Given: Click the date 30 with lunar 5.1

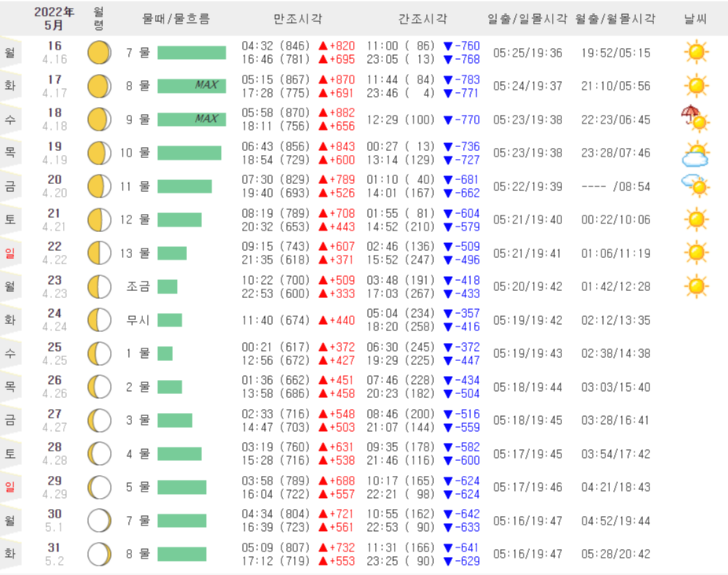Looking at the screenshot, I should [x=54, y=520].
